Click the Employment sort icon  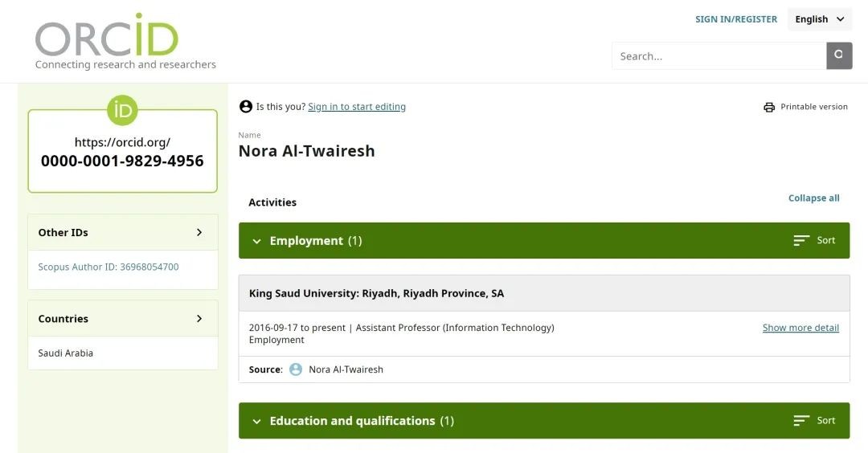[801, 240]
